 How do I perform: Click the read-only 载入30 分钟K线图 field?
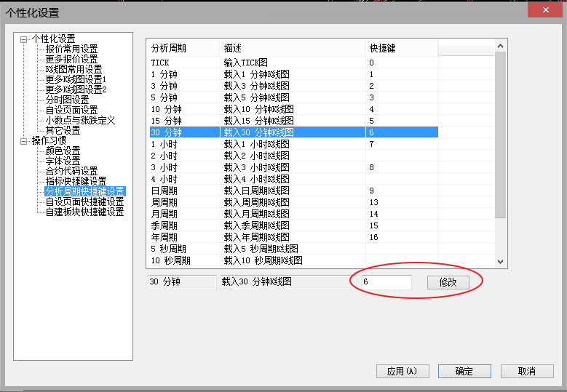coord(288,281)
